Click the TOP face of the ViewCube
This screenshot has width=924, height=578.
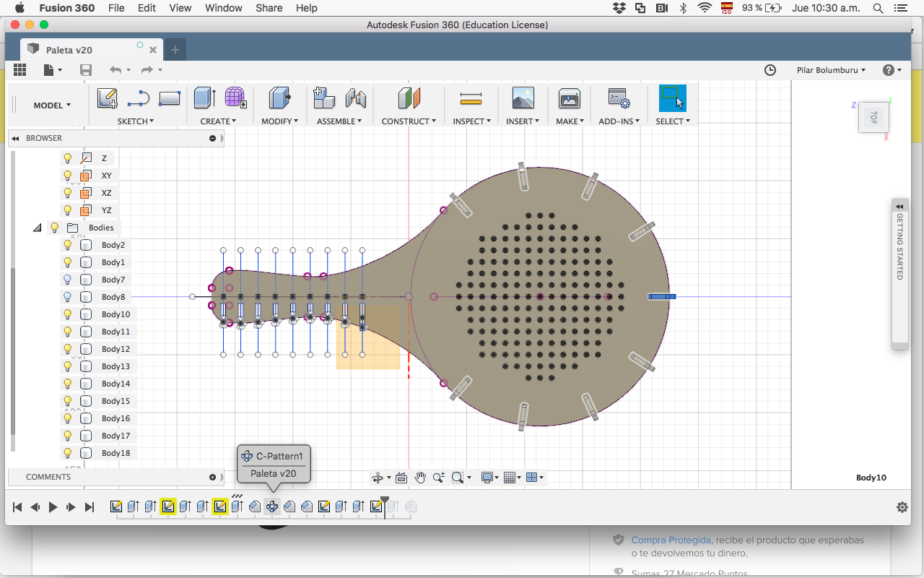[x=873, y=117]
